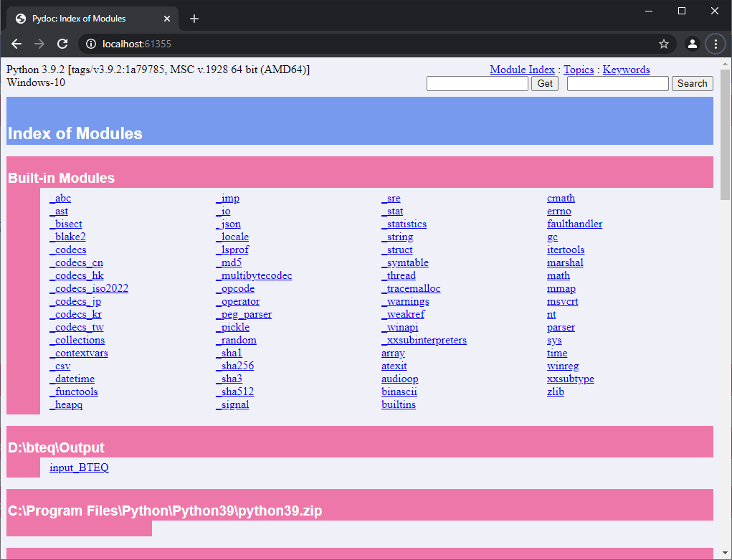Reload the current page
This screenshot has height=560, width=732.
[x=64, y=44]
